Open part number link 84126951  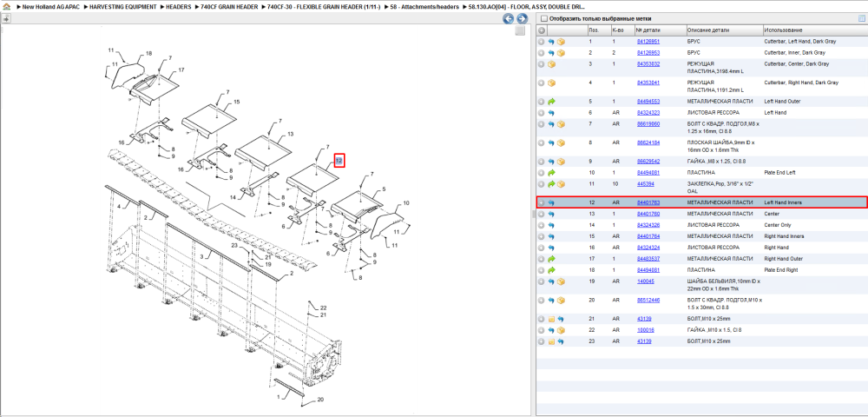click(648, 42)
